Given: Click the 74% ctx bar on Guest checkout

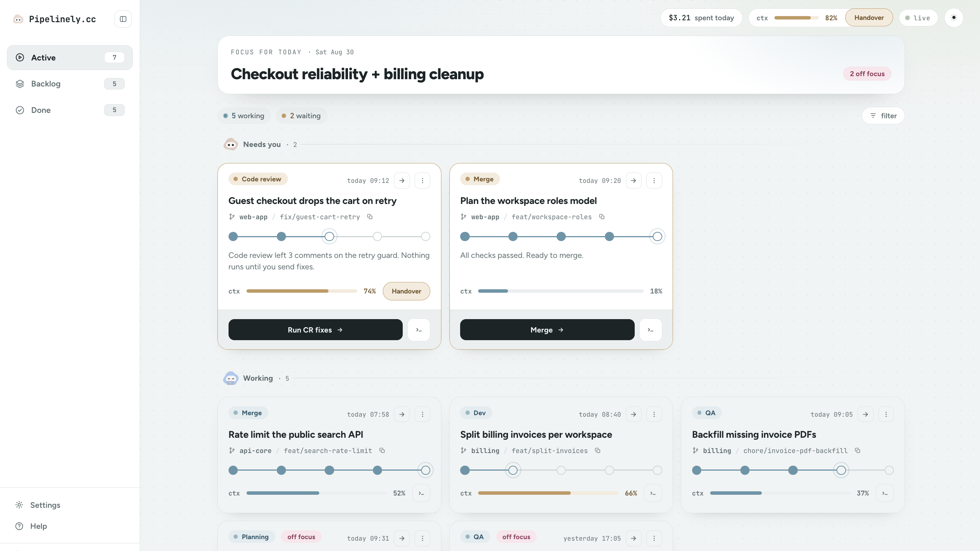Looking at the screenshot, I should 302,291.
